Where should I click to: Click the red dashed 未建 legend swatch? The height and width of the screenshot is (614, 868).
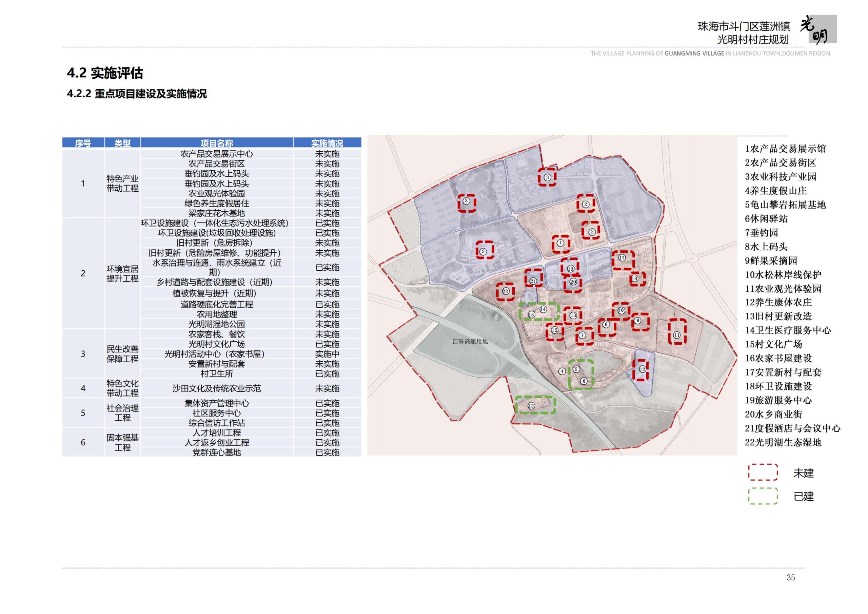tap(763, 472)
